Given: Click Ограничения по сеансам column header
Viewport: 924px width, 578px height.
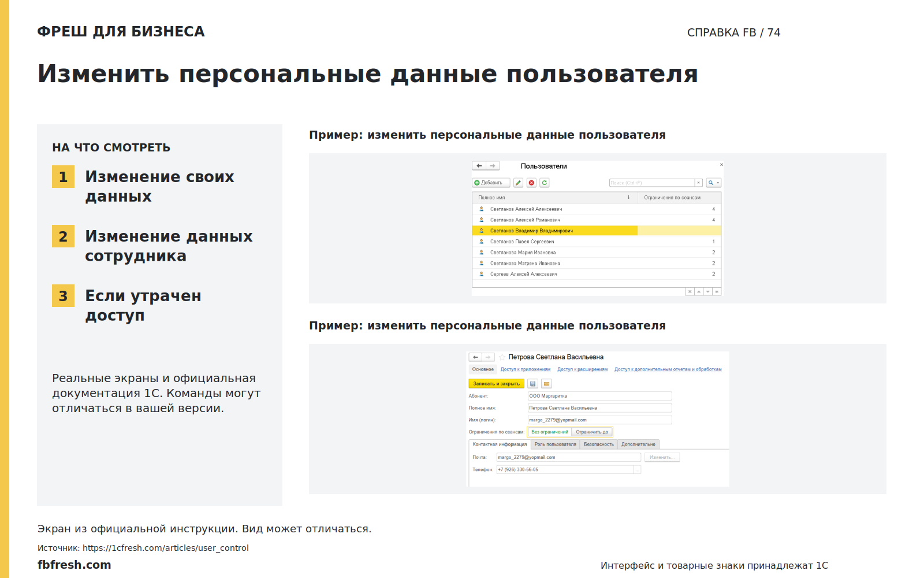Looking at the screenshot, I should (x=679, y=198).
